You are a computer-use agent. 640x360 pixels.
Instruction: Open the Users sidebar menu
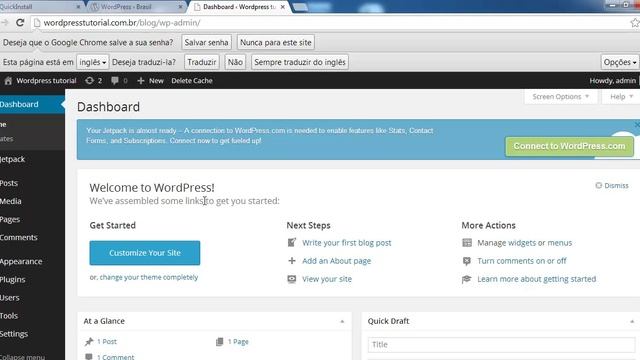pyautogui.click(x=32, y=298)
